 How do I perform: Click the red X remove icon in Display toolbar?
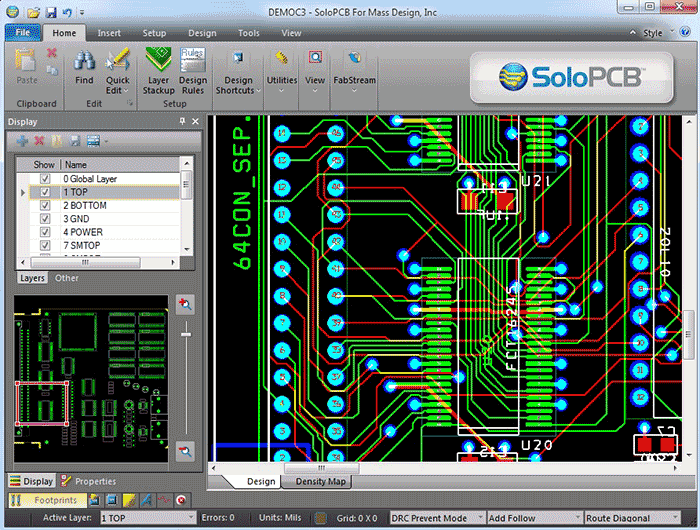39,141
